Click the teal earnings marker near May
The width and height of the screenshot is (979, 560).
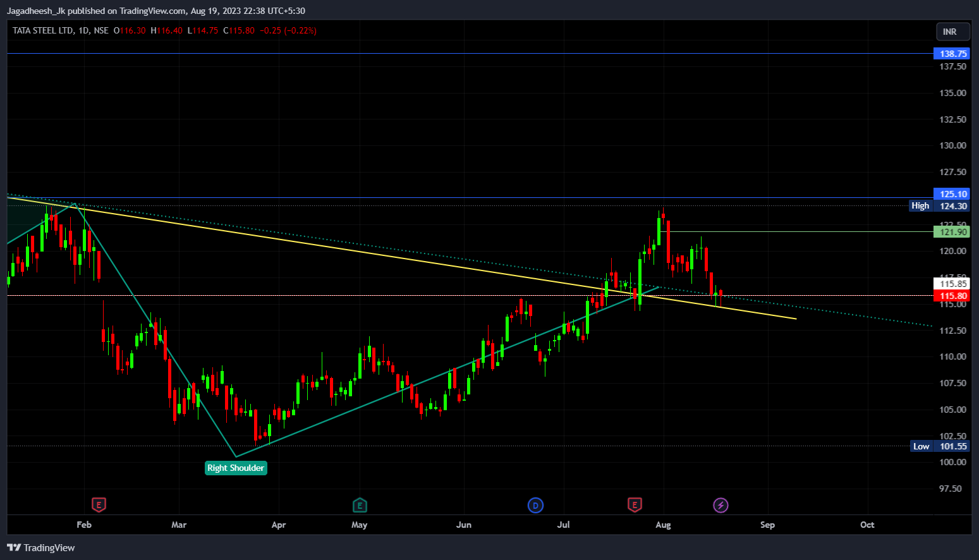tap(360, 505)
